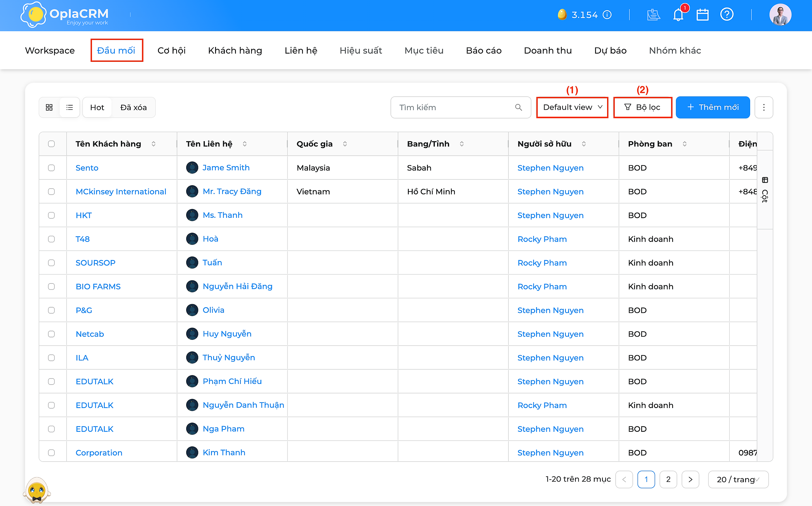Click the chatbot egg mascot

point(37,490)
